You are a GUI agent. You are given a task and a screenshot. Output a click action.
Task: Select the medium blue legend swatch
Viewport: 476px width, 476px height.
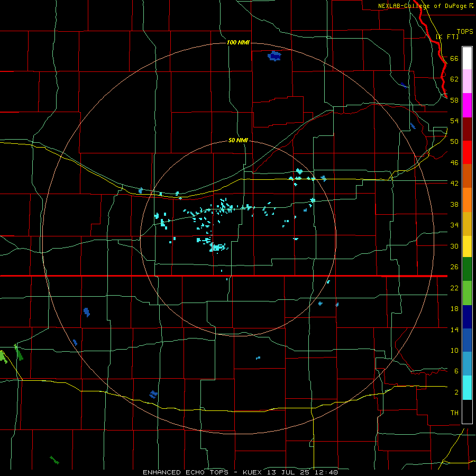467,340
